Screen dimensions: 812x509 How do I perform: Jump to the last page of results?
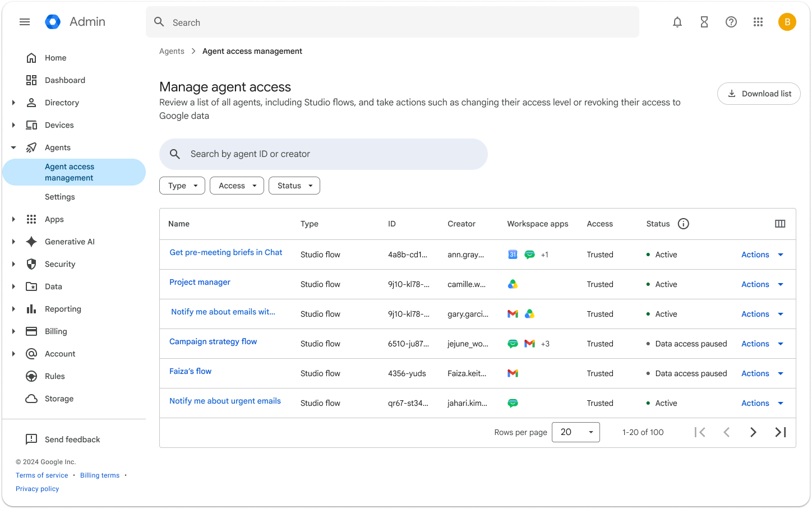pos(781,432)
